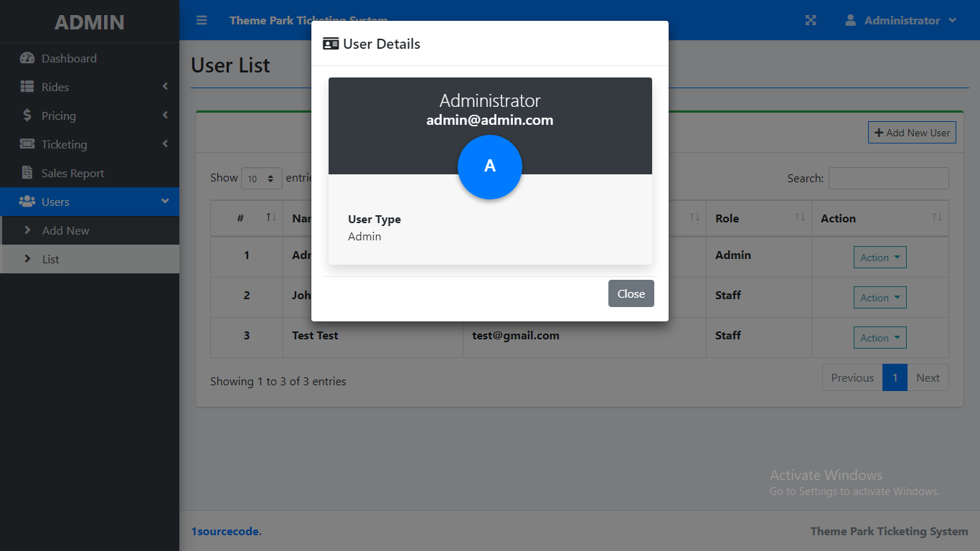The height and width of the screenshot is (551, 980).
Task: Open the Show entries dropdown
Action: click(261, 178)
